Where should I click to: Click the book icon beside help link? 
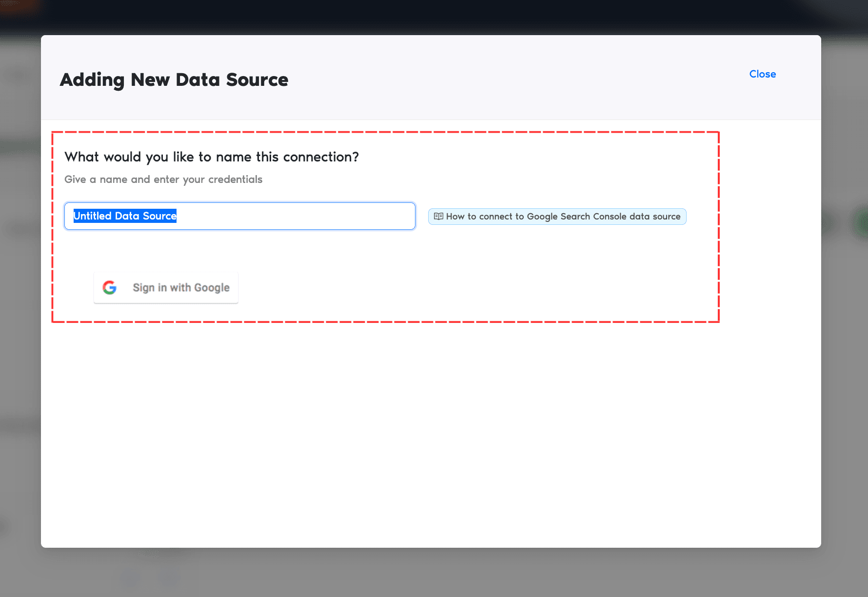[x=438, y=217]
